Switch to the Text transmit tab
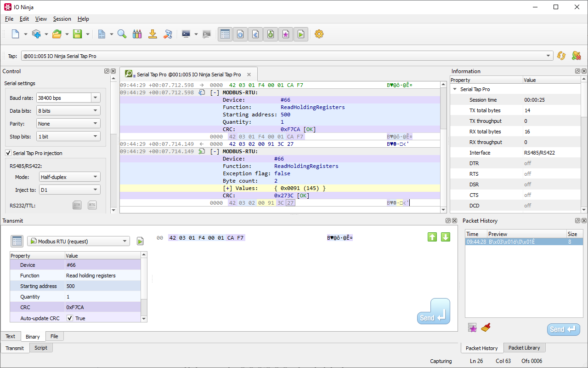 10,336
